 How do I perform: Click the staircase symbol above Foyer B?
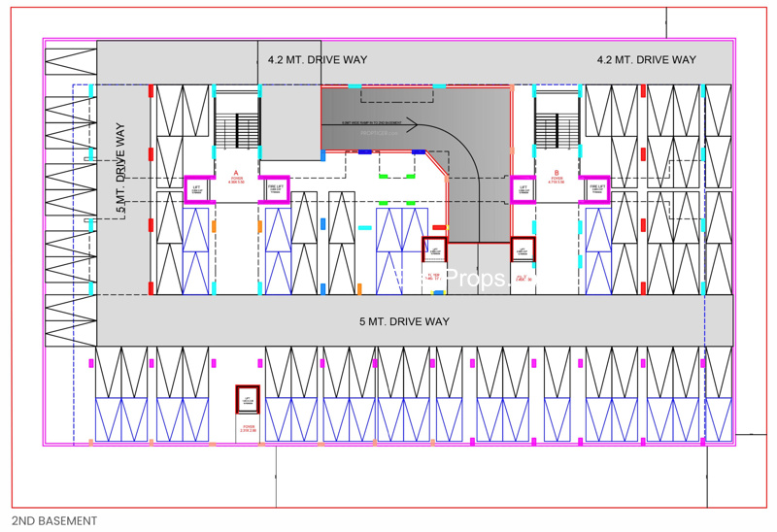point(557,126)
